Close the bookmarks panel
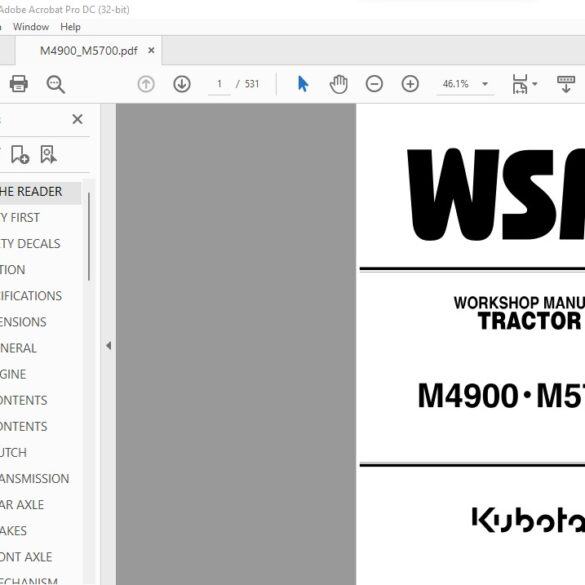 [78, 119]
